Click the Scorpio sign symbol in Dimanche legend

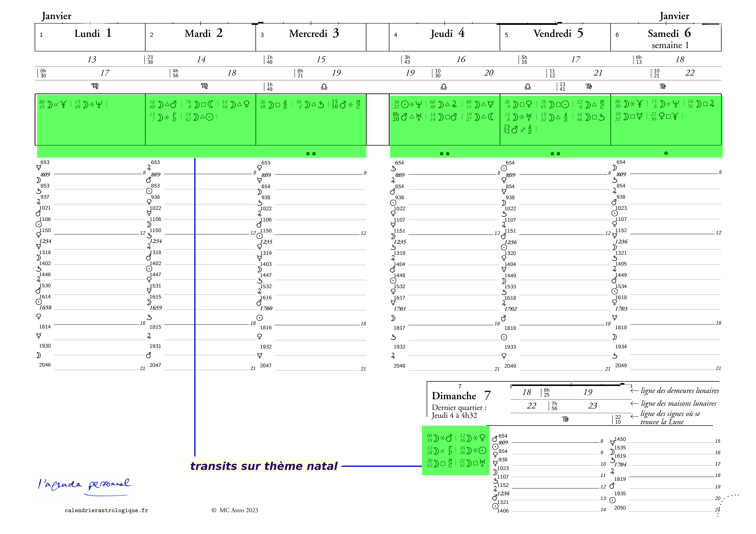tap(565, 419)
